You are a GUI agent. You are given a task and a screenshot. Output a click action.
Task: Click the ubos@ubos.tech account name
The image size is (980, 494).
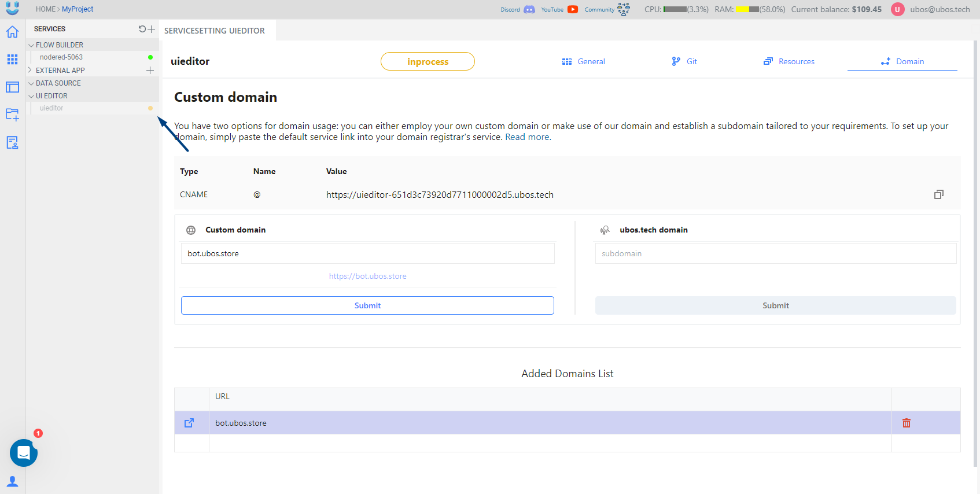pos(940,9)
